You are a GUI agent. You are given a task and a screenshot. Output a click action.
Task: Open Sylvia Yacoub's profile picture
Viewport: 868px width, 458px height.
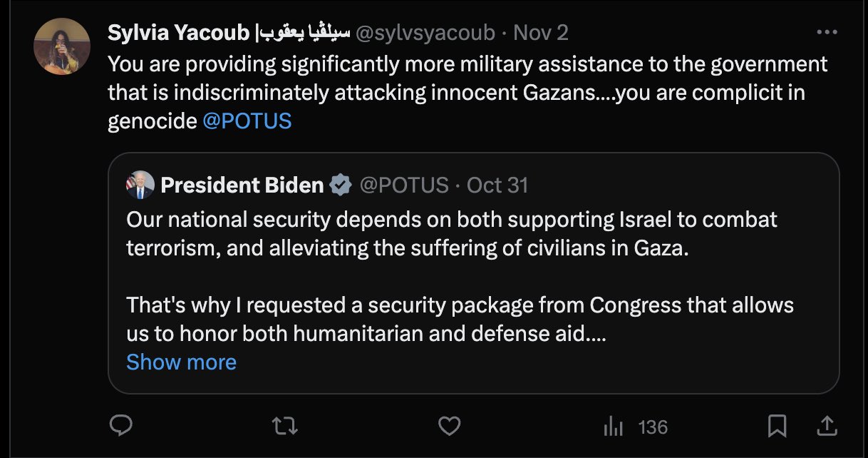click(x=62, y=46)
